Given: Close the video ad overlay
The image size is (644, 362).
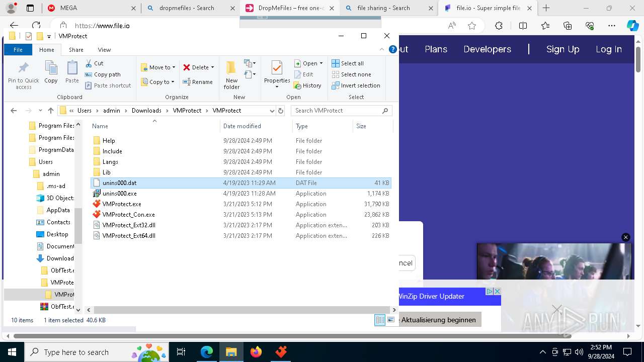Looking at the screenshot, I should coord(626,237).
